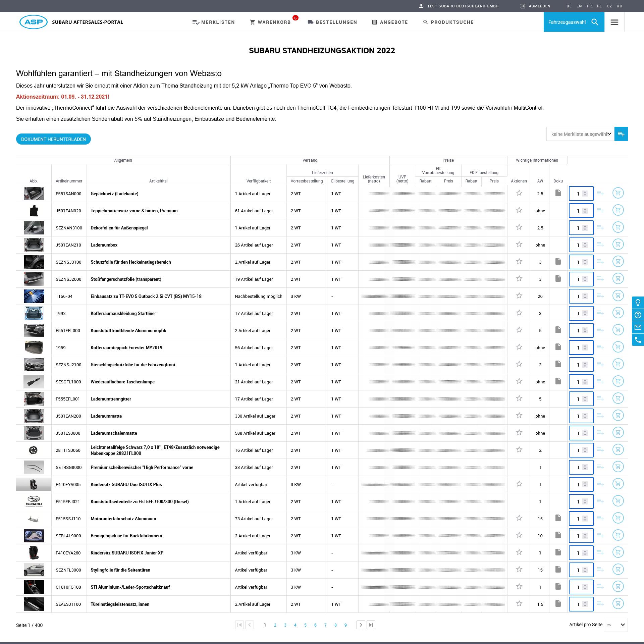Toggle favorite star for Laderaummatte
Viewport: 644px width, 644px height.
[x=519, y=416]
